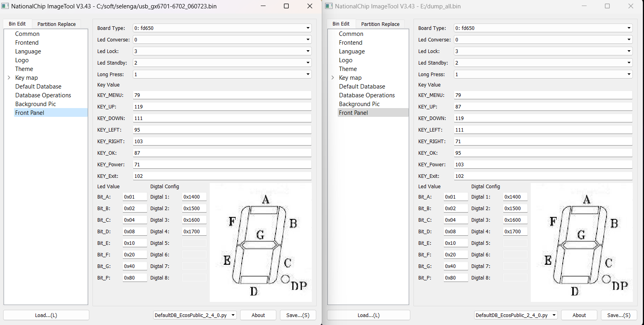Click Bit_D value field in dump_all.bin window
The image size is (644, 325).
click(456, 231)
